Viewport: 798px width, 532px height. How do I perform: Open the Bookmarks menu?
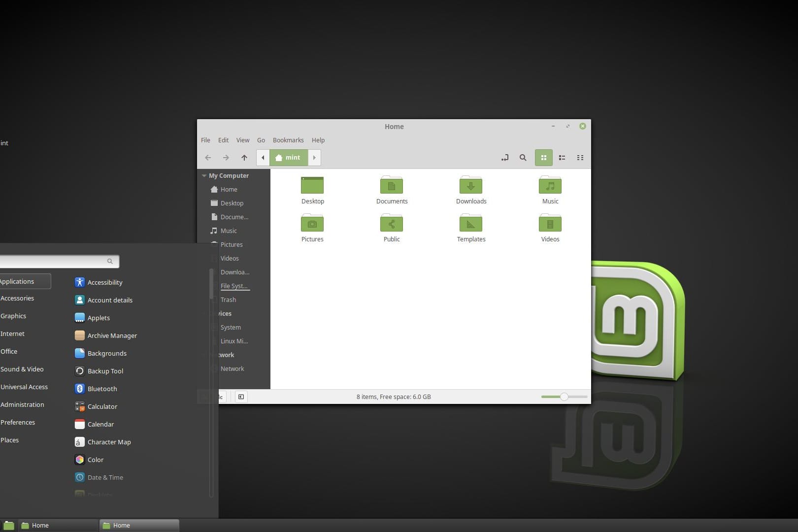(x=288, y=140)
